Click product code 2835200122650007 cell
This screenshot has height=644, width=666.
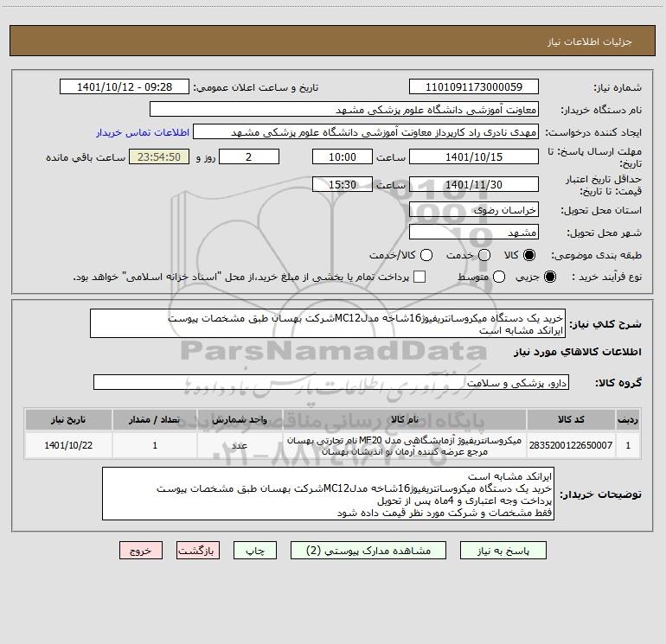(x=571, y=445)
